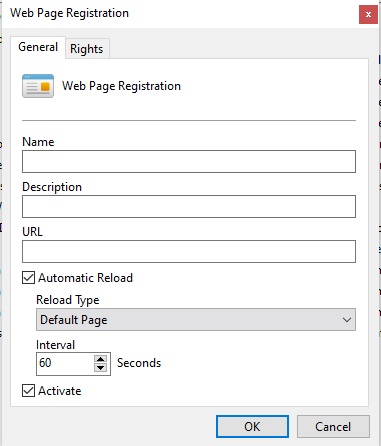The image size is (381, 446).
Task: Close the Web Page Registration dialog
Action: coord(368,14)
